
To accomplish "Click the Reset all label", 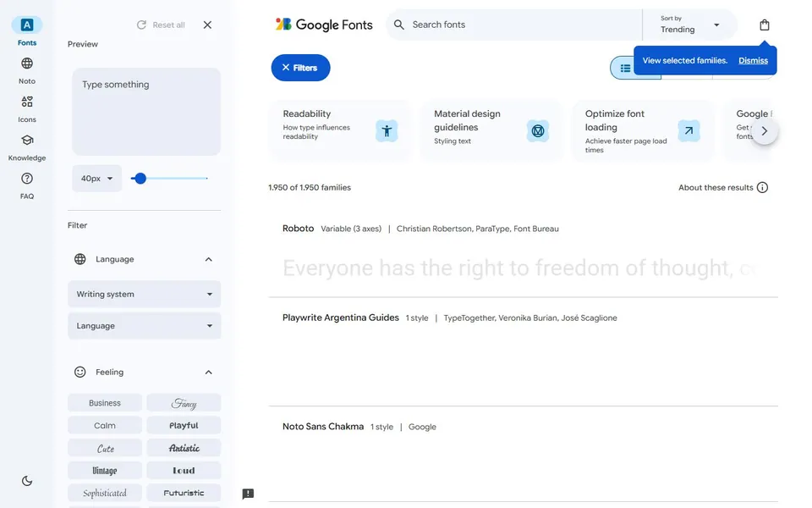I will [169, 25].
